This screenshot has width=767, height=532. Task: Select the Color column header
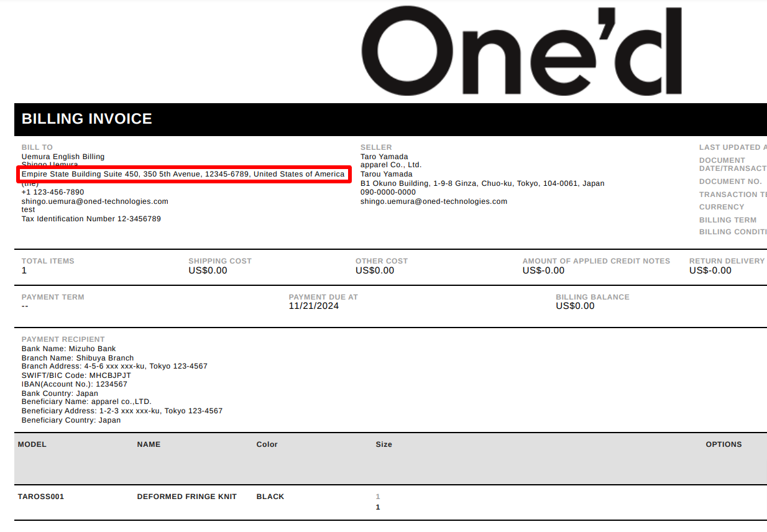(267, 444)
